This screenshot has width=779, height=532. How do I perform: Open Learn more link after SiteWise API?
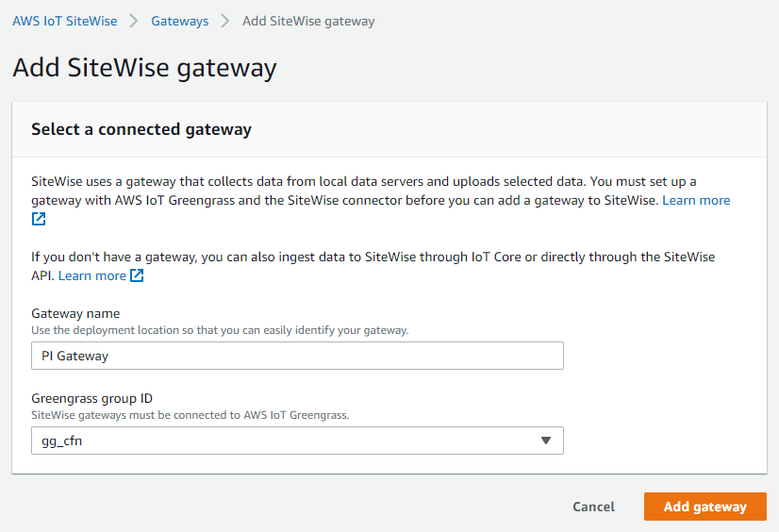pos(91,275)
